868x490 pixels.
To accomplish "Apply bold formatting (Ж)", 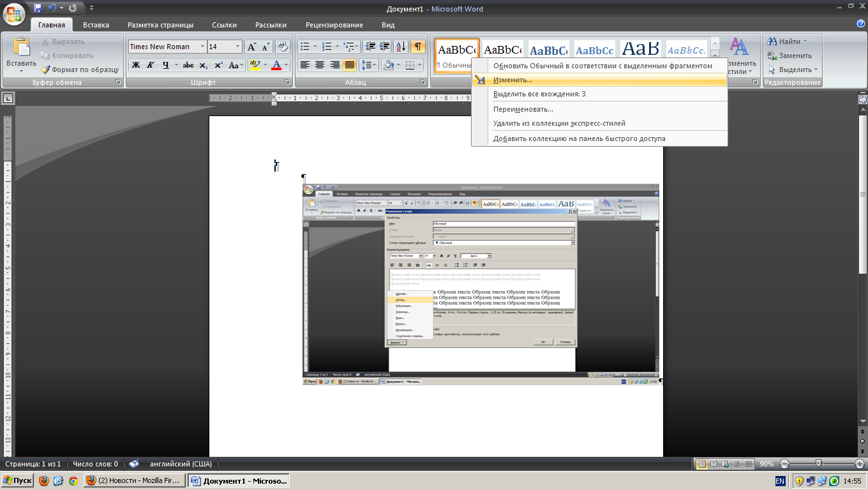I will (x=135, y=65).
